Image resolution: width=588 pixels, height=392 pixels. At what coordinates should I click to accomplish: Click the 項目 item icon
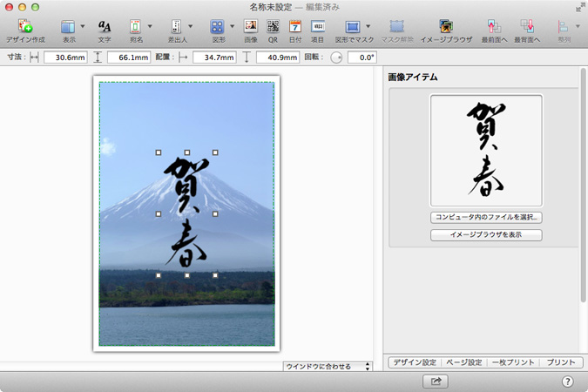pyautogui.click(x=318, y=27)
